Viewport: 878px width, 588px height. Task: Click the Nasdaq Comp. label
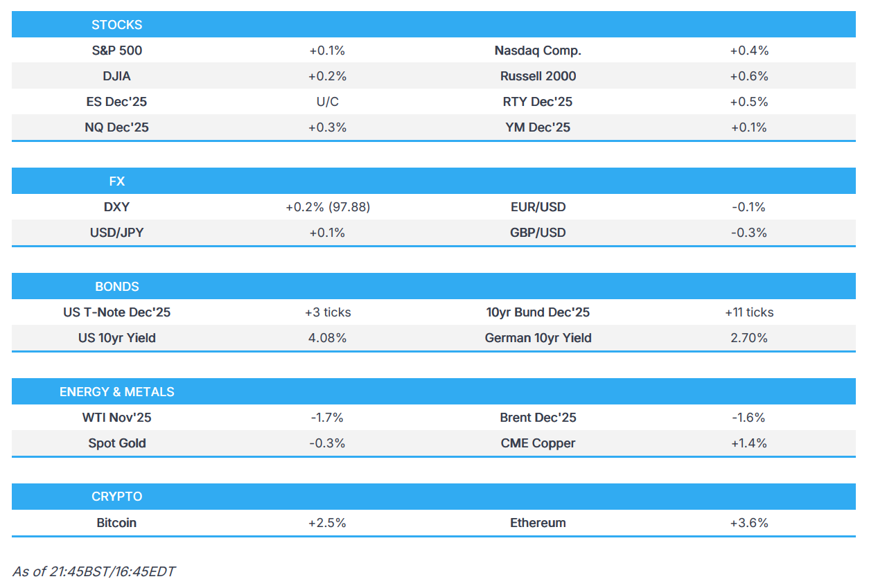538,51
